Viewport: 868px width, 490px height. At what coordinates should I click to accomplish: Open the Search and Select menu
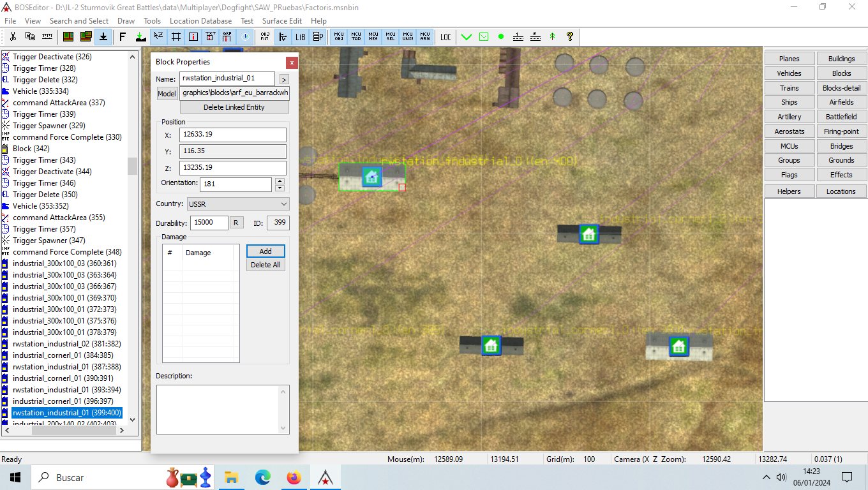79,21
